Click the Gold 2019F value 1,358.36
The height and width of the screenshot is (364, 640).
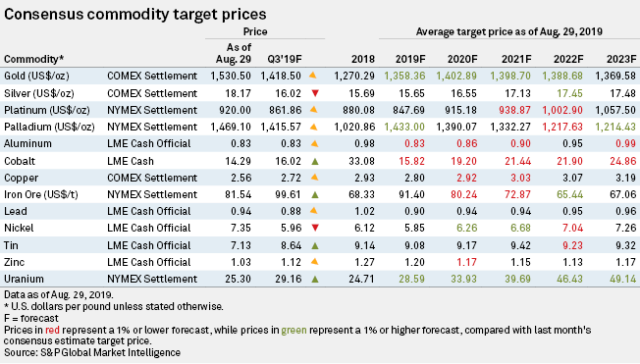click(x=404, y=76)
